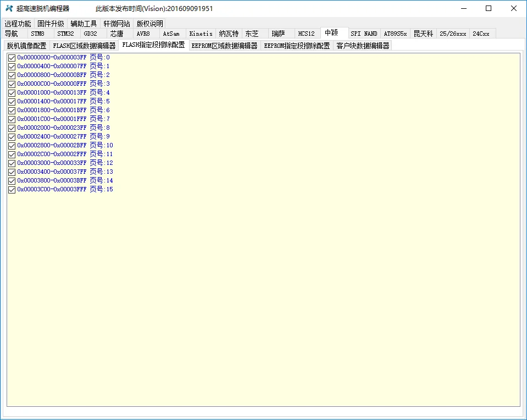The width and height of the screenshot is (527, 420).
Task: Go to the 轩微网站 tab
Action: [x=117, y=24]
